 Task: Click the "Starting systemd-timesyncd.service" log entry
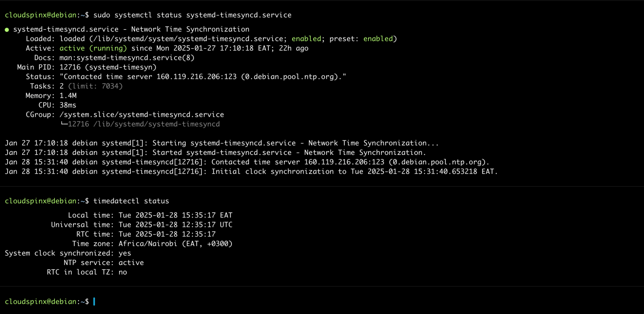[x=222, y=143]
